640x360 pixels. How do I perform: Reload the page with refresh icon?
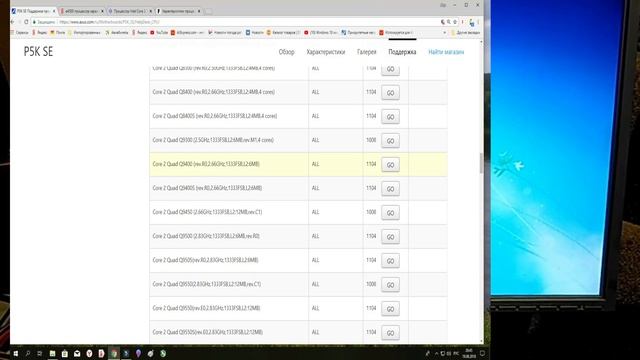click(26, 22)
